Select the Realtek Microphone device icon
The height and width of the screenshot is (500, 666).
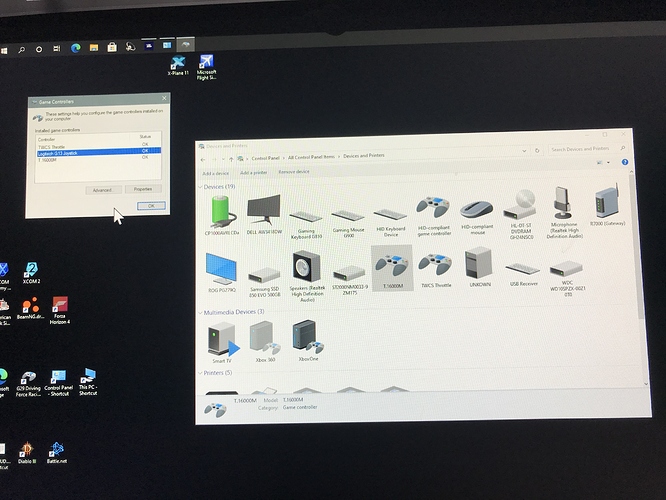tap(564, 212)
